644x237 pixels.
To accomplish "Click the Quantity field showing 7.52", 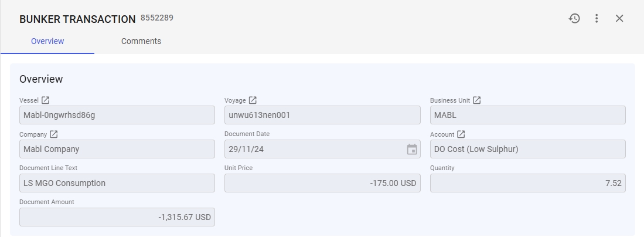I will click(x=527, y=183).
